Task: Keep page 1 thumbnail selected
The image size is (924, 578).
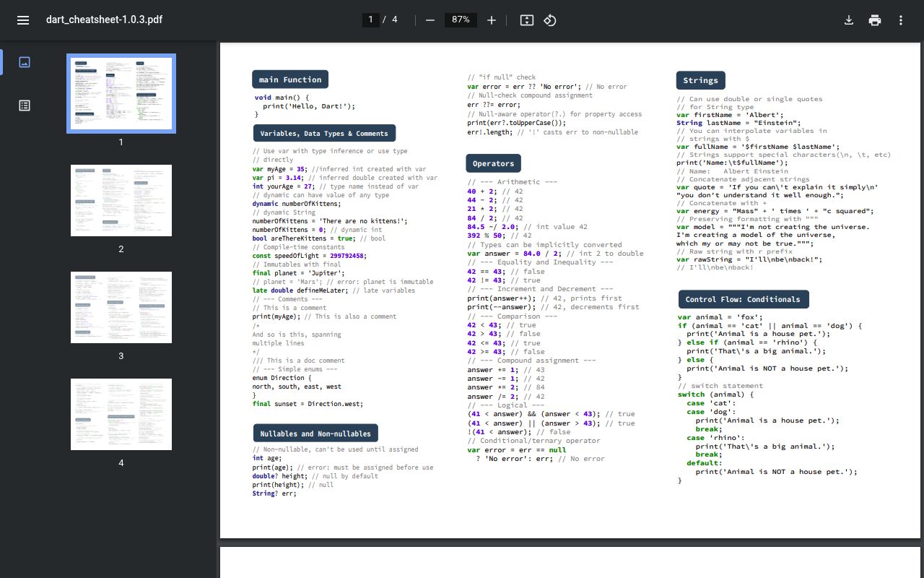Action: click(121, 92)
